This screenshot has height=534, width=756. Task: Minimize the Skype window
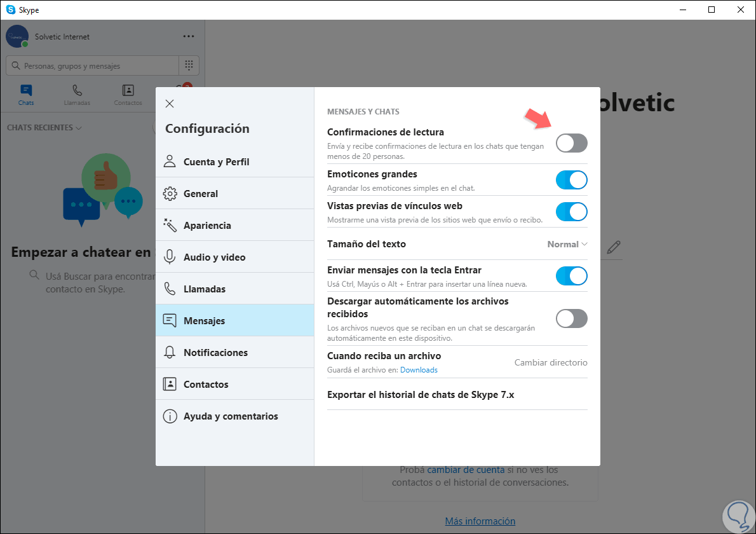click(683, 10)
